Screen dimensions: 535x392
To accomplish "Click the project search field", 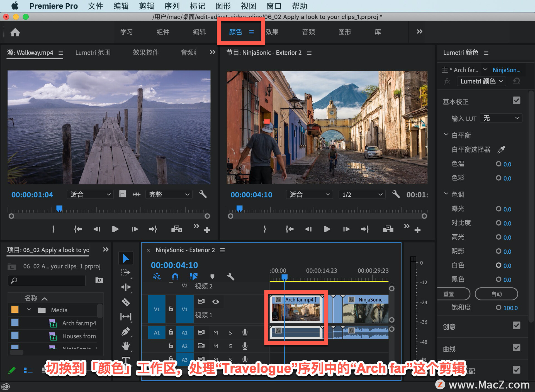I will 47,280.
